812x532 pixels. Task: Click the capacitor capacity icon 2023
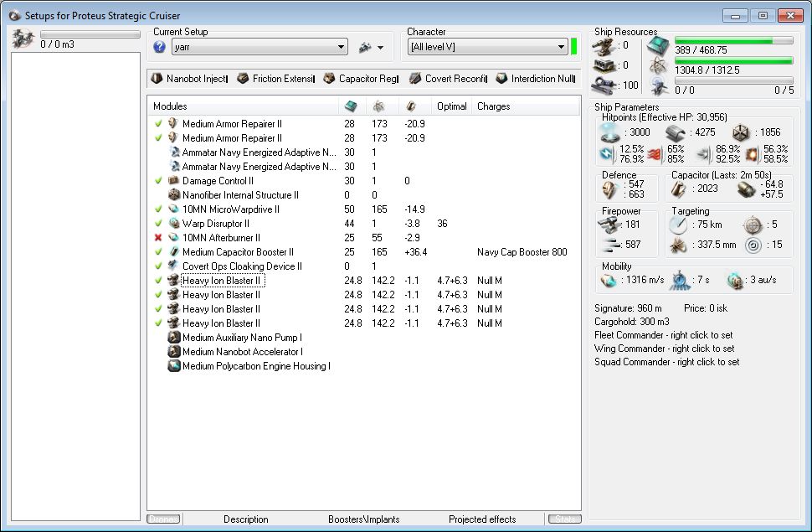pyautogui.click(x=679, y=190)
